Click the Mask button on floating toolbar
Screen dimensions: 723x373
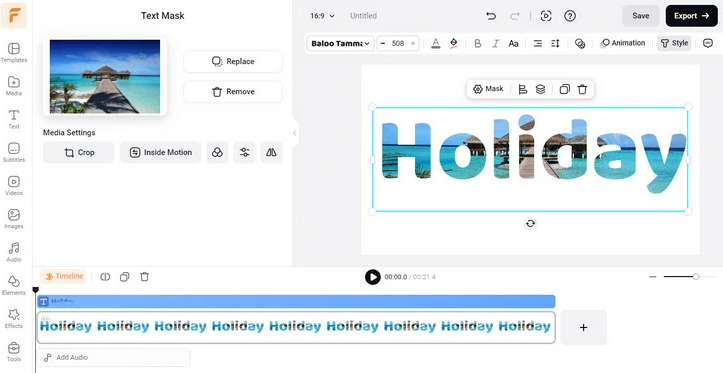(488, 89)
